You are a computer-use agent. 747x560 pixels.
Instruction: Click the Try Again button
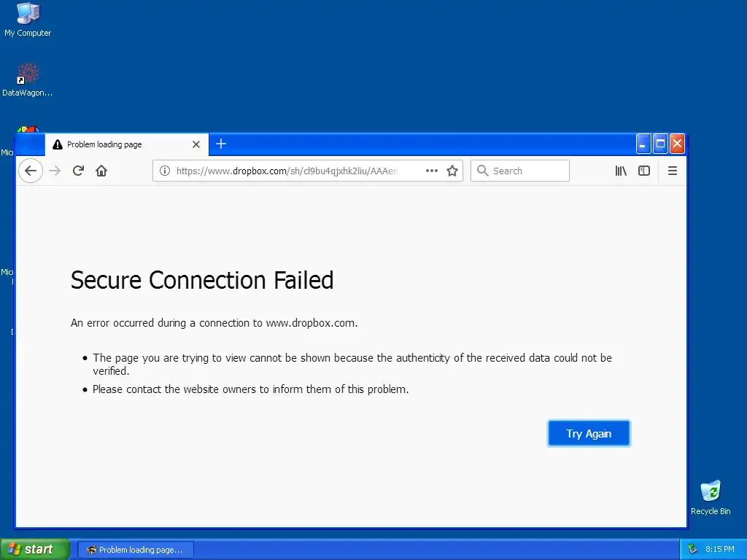coord(589,433)
